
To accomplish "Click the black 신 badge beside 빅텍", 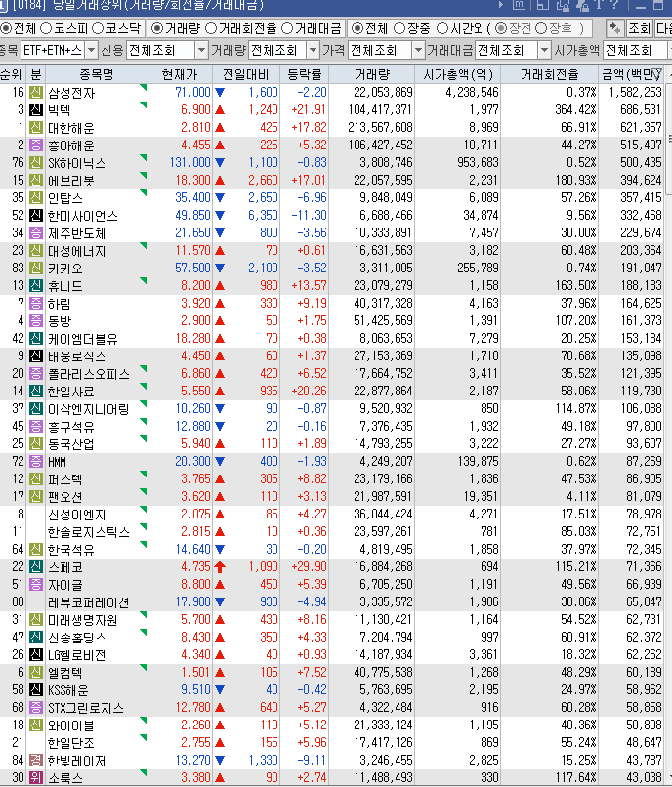I will [36, 110].
